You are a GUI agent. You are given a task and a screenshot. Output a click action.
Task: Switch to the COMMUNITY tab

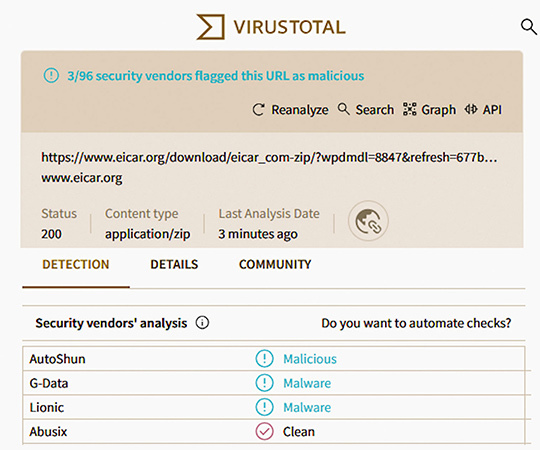(x=275, y=264)
